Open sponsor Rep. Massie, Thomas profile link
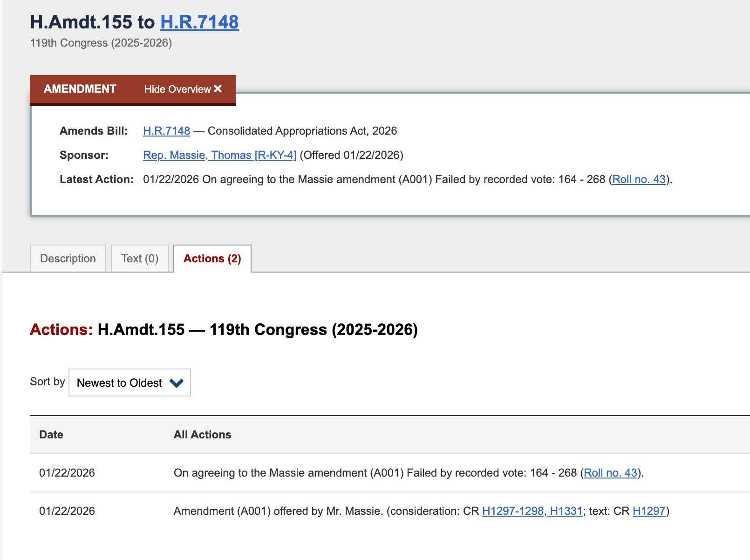Screen dimensions: 750x560 (x=219, y=155)
